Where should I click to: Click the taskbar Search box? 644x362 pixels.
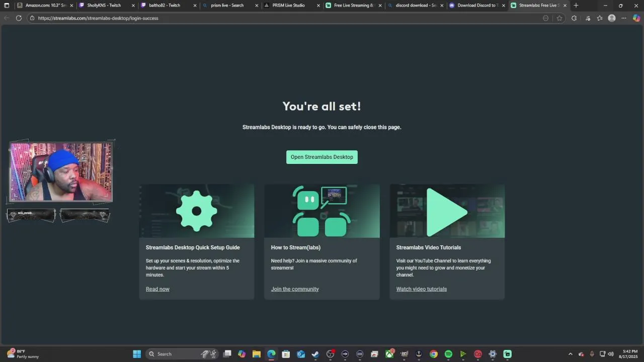(x=182, y=354)
